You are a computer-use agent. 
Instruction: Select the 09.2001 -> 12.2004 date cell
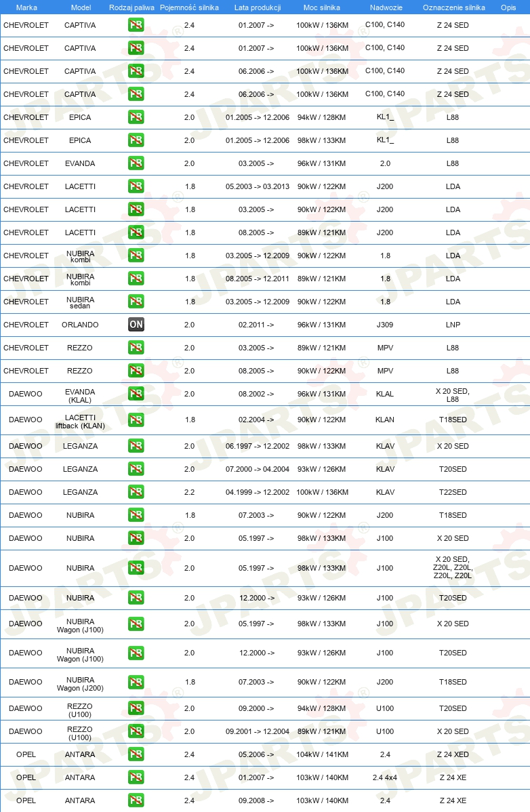pyautogui.click(x=258, y=731)
